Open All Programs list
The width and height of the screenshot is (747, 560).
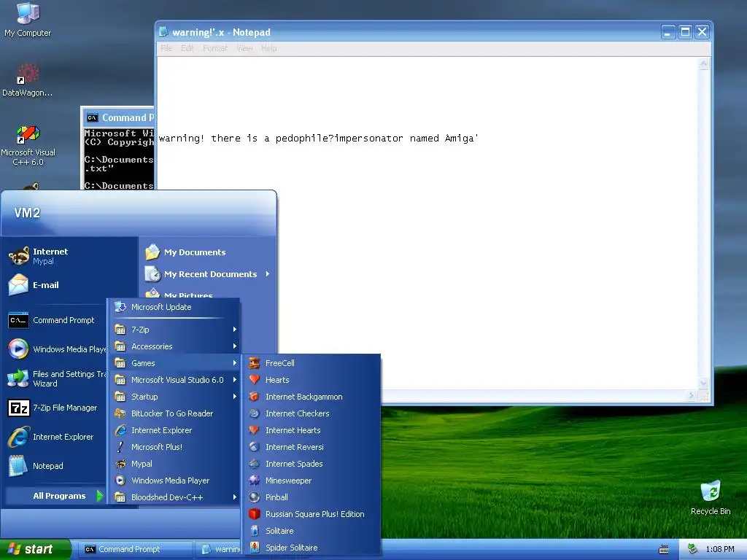[55, 496]
